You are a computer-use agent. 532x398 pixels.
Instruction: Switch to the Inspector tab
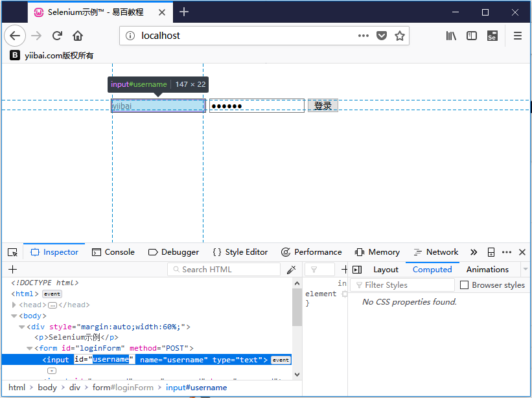click(54, 252)
